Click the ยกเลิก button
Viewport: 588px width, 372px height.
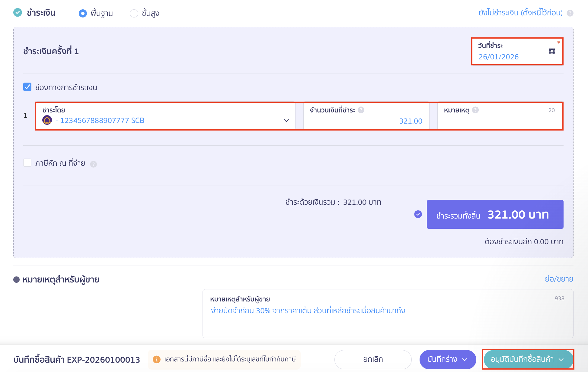pyautogui.click(x=373, y=359)
